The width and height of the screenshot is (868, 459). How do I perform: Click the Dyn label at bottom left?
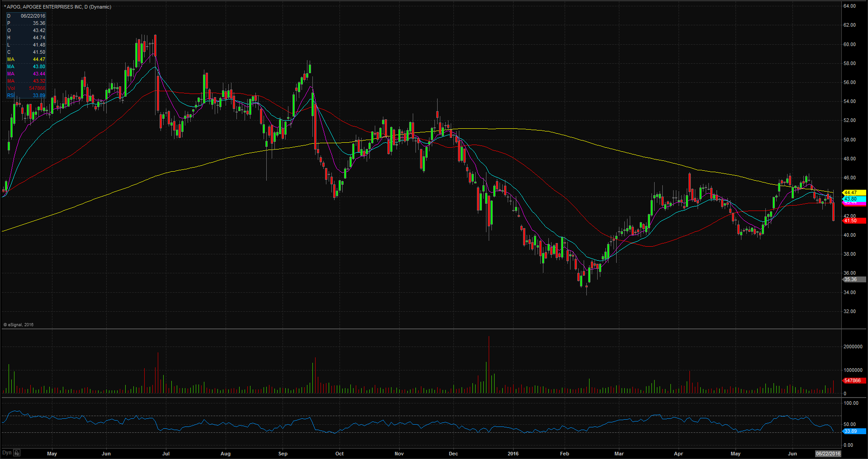[7, 453]
